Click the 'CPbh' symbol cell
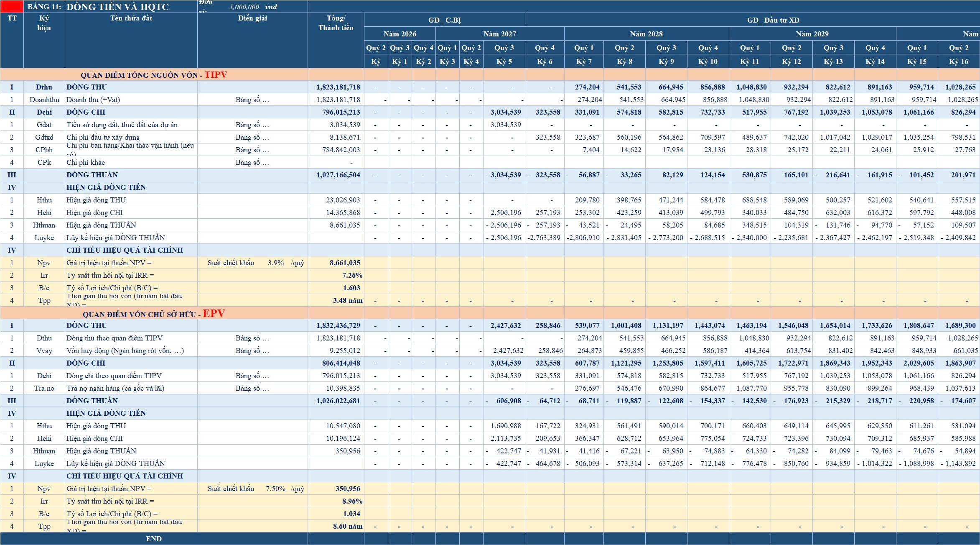Viewport: 980px width, 545px height. 44,150
